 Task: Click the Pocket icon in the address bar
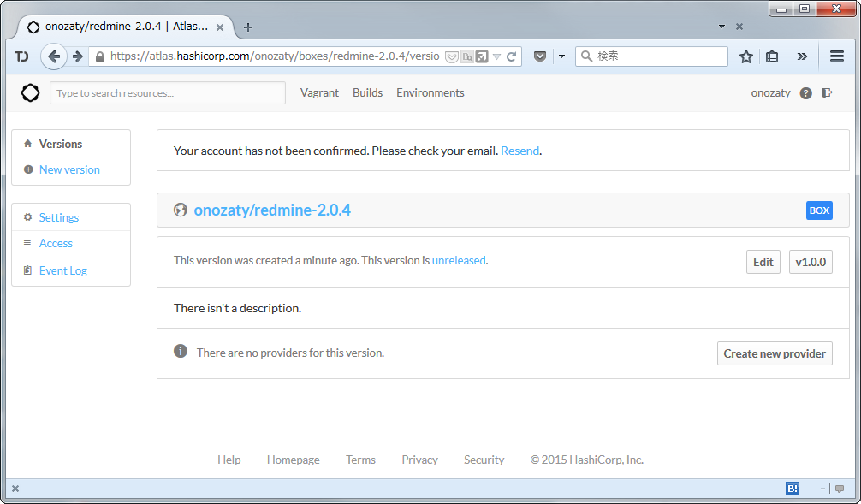[x=451, y=56]
